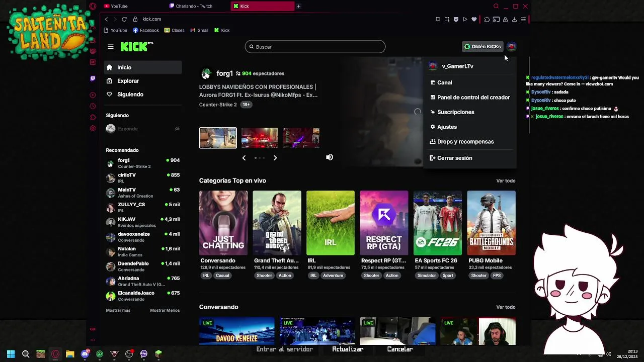
Task: Open the profile avatar in Kick header
Action: pos(511,47)
